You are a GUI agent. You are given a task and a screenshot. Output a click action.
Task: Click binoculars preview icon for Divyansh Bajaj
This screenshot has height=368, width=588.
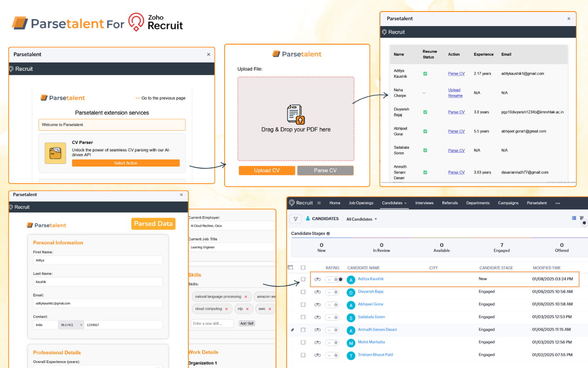(317, 292)
